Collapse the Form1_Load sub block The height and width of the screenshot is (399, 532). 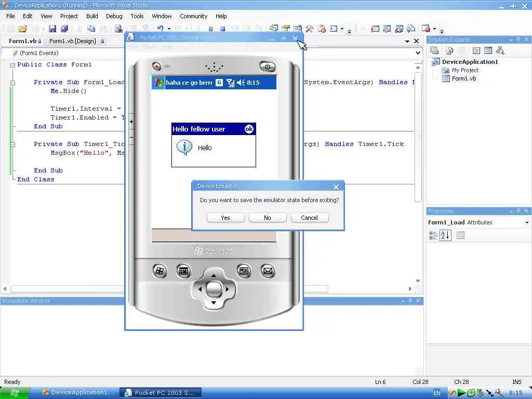click(x=12, y=83)
